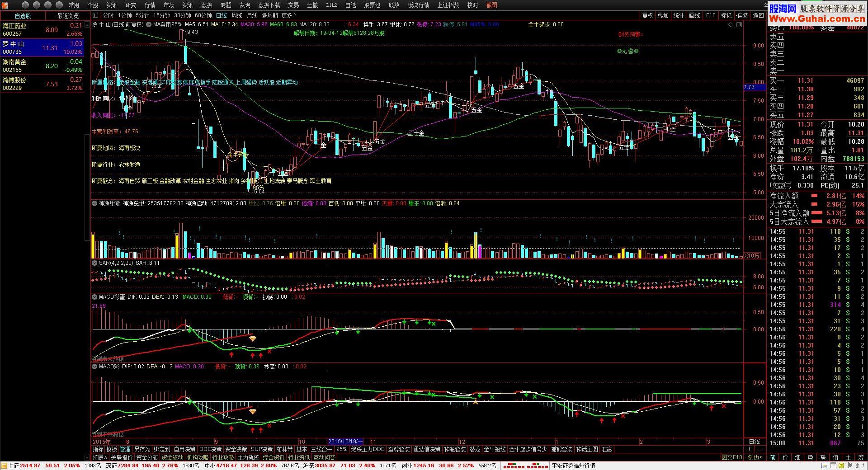Click the 统计 button

[x=679, y=15]
